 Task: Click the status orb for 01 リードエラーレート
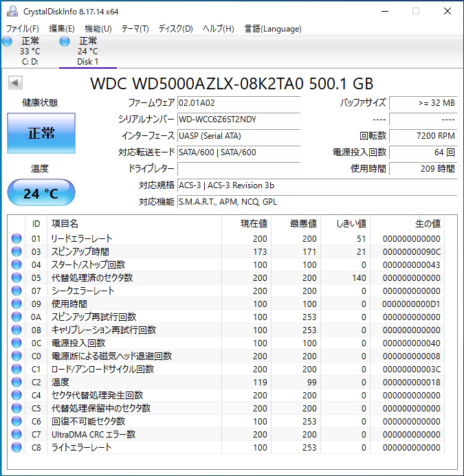point(16,238)
